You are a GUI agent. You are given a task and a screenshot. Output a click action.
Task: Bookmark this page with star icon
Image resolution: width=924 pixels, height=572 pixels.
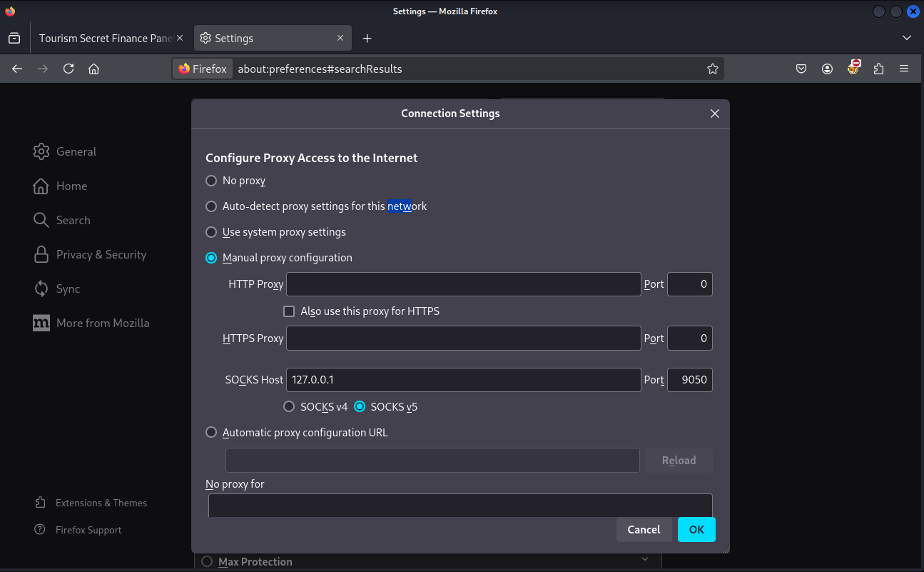point(712,69)
